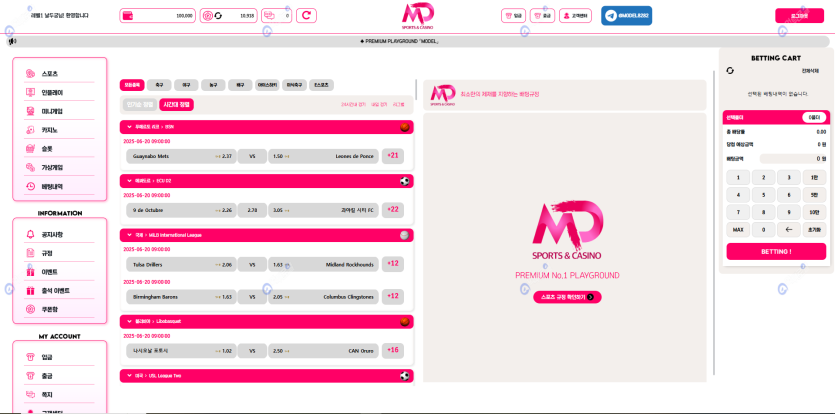Click the 쪽지 message icon in sidebar
Screen dimensions: 835x414
30,394
